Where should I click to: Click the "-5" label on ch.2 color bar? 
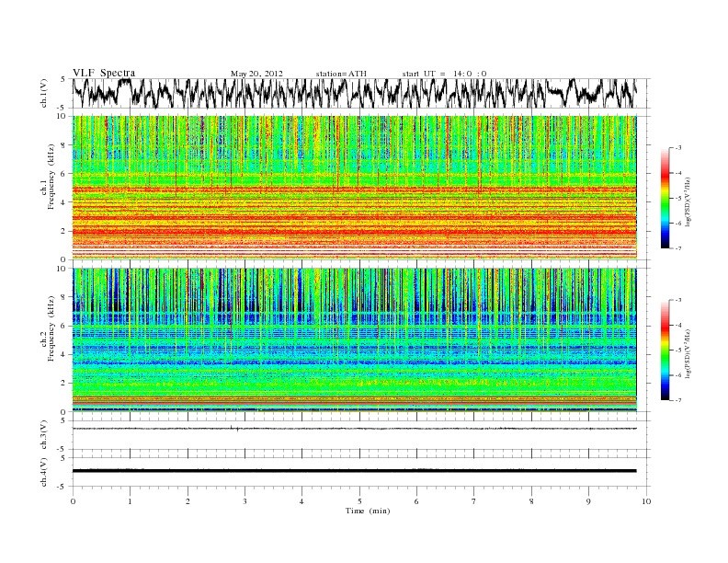(677, 350)
